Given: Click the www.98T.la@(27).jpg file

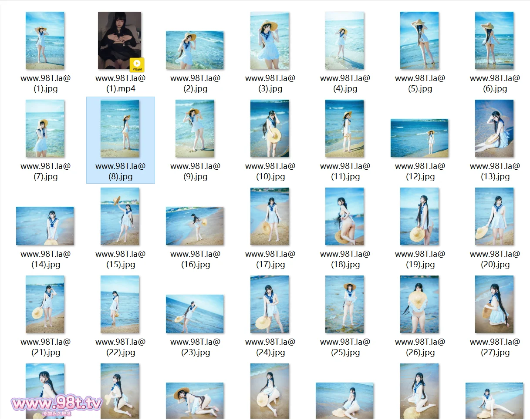Looking at the screenshot, I should (494, 304).
